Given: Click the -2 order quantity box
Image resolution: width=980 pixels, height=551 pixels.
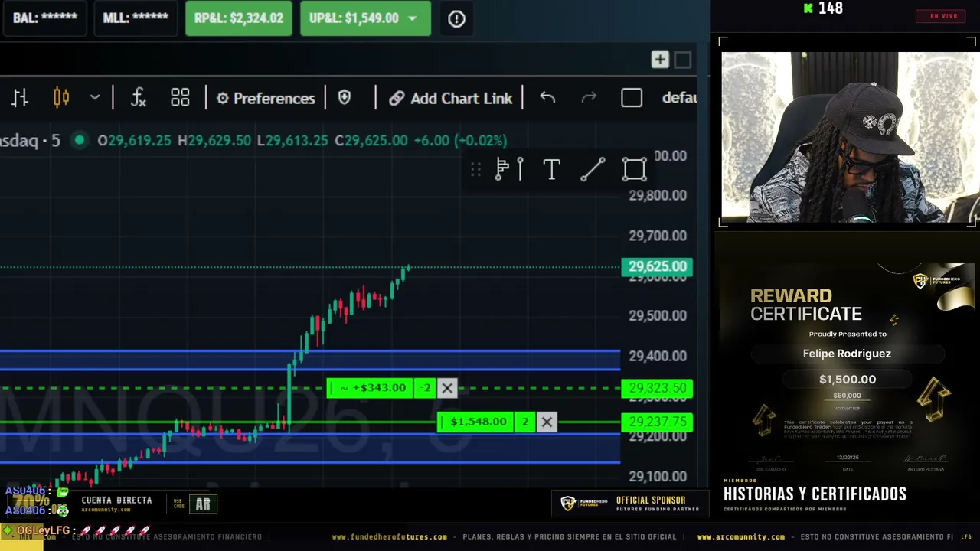Looking at the screenshot, I should [426, 388].
